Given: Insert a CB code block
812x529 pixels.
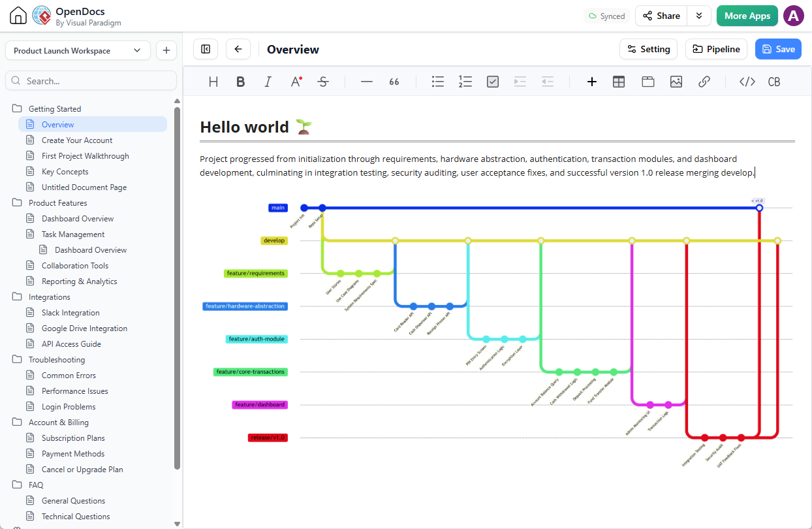Looking at the screenshot, I should [x=774, y=82].
